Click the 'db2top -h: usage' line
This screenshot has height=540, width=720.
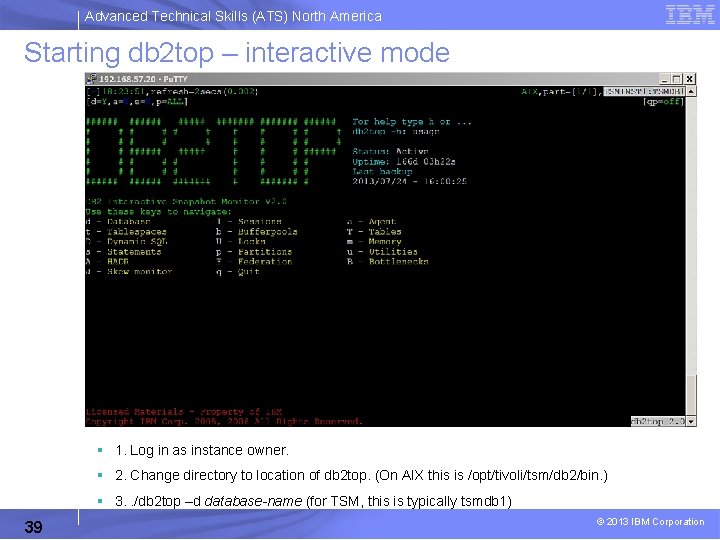click(x=396, y=132)
